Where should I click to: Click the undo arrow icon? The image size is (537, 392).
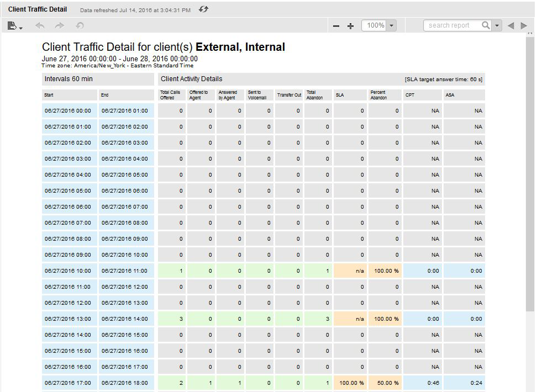tap(40, 25)
